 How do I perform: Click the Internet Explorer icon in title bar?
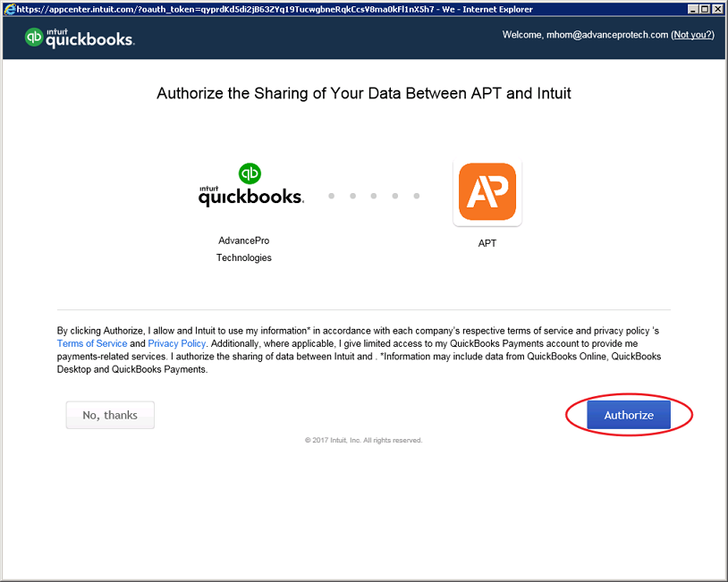pyautogui.click(x=9, y=9)
